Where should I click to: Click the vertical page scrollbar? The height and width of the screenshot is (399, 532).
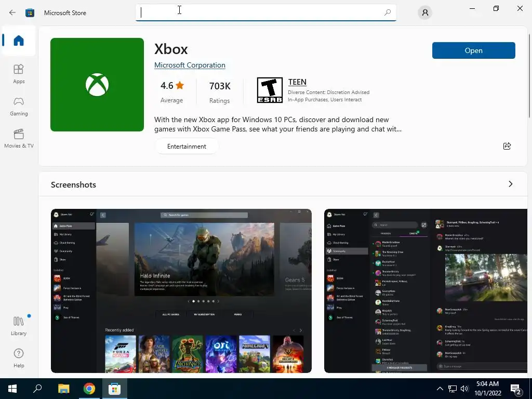coord(529,76)
